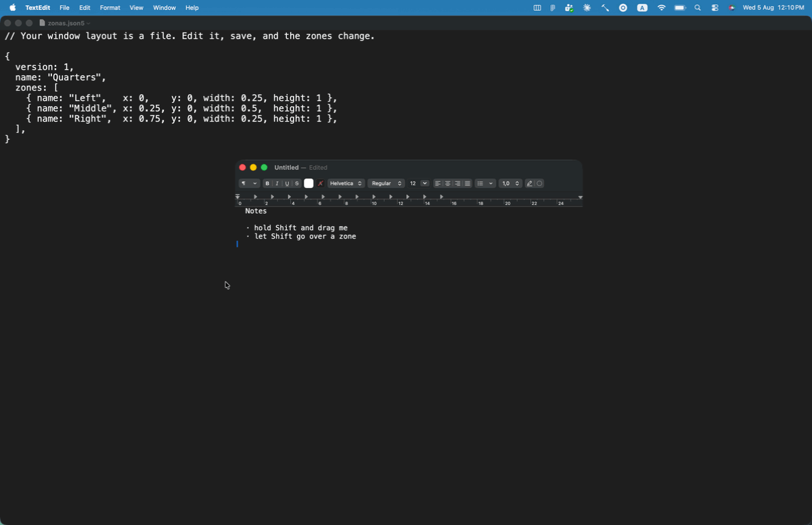
Task: Select the highlight pen tool
Action: click(x=530, y=183)
